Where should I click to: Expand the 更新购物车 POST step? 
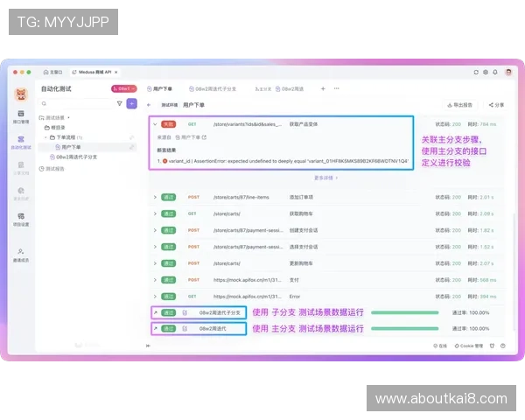[155, 263]
